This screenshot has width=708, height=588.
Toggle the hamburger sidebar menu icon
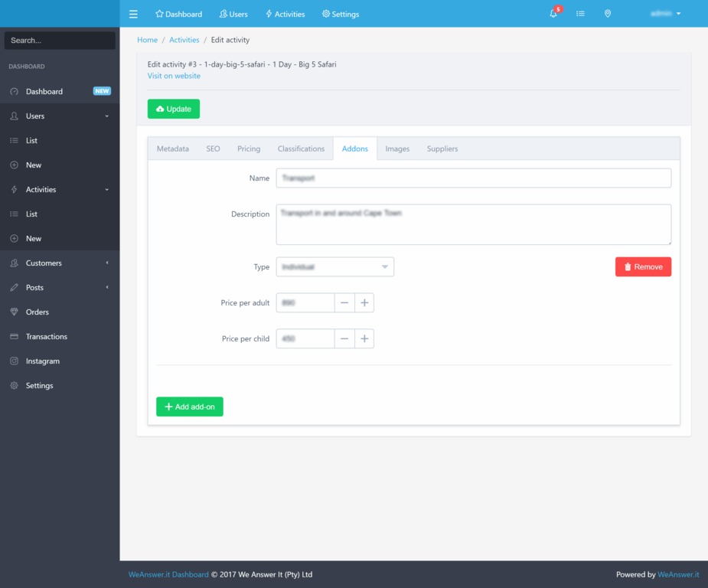coord(133,14)
